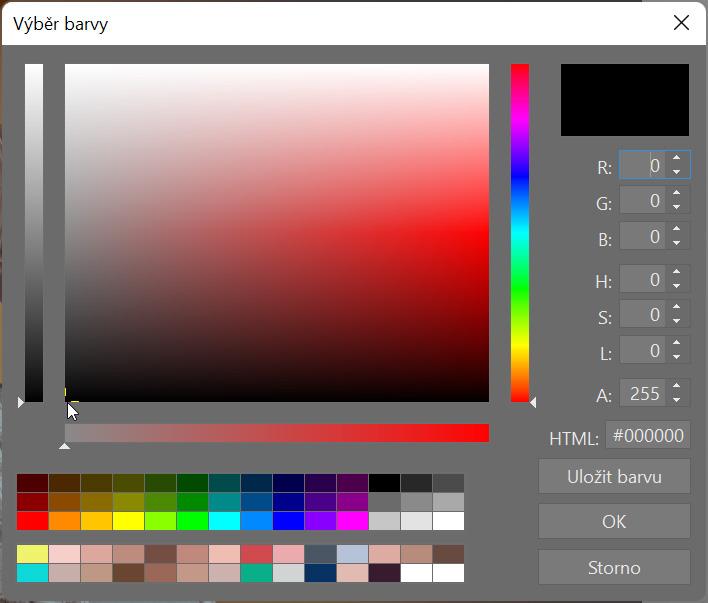Select the bright yellow palette swatch
This screenshot has width=708, height=603.
[x=129, y=521]
